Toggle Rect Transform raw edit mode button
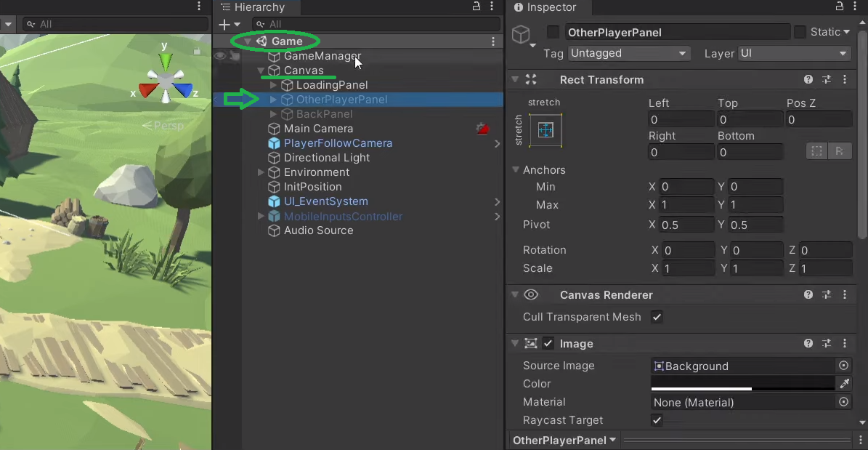The image size is (868, 450). pos(839,151)
